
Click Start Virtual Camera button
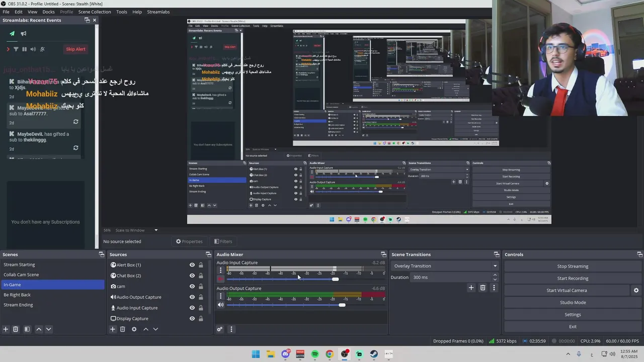567,291
